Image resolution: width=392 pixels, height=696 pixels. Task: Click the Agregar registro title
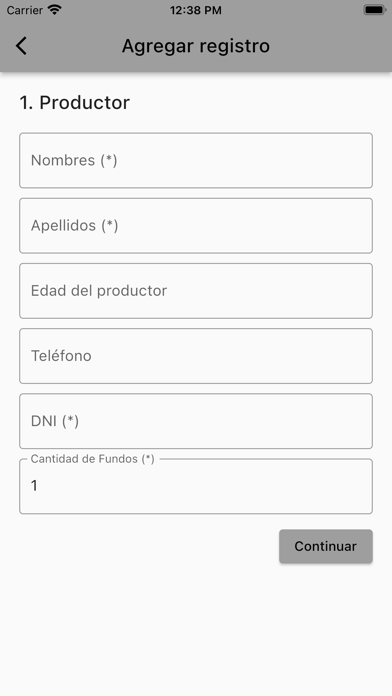[196, 46]
